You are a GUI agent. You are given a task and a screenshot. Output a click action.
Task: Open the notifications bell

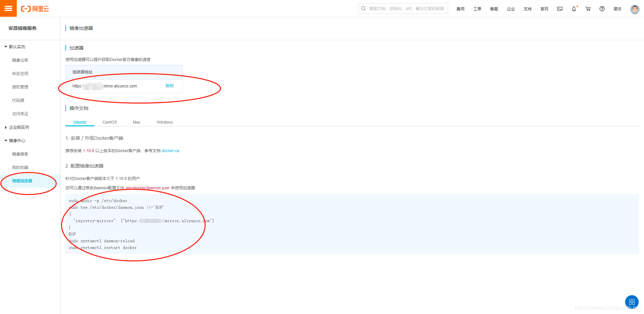tap(574, 9)
